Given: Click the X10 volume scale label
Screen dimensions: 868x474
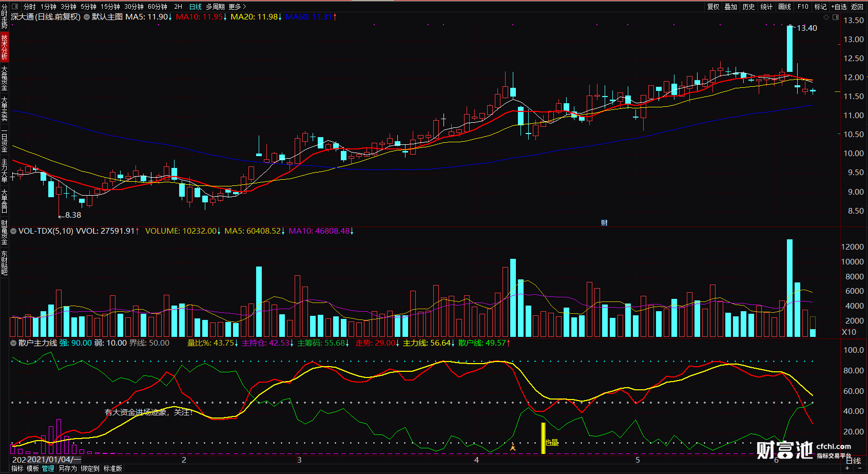Looking at the screenshot, I should tap(849, 332).
